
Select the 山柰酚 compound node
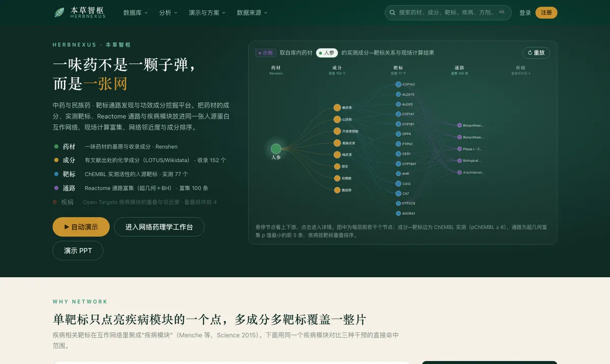tap(337, 119)
